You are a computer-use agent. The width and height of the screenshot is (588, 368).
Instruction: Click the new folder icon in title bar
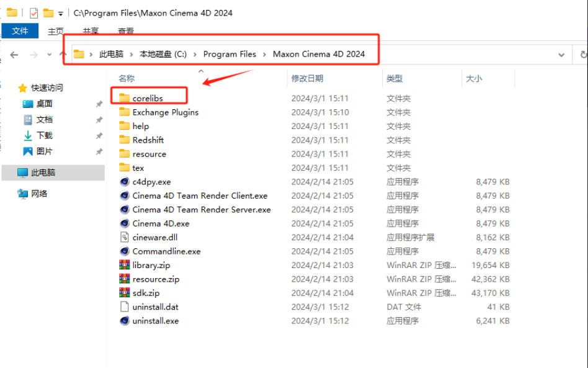[x=48, y=13]
